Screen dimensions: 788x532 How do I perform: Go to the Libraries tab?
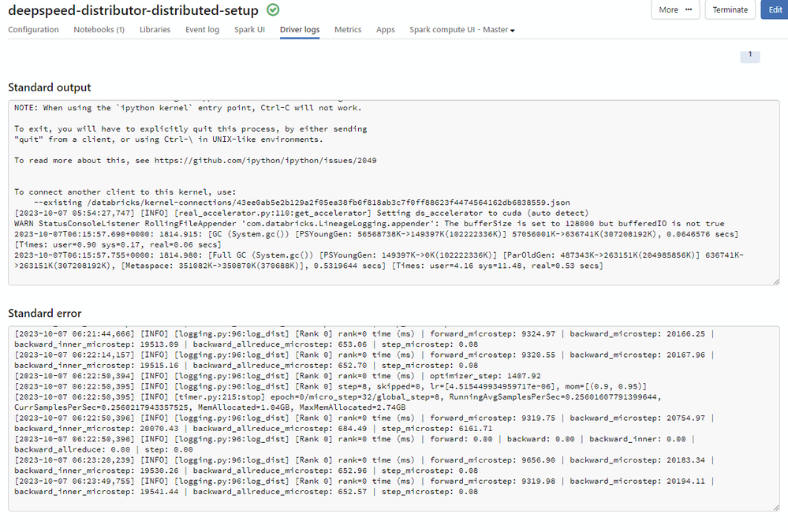point(155,30)
